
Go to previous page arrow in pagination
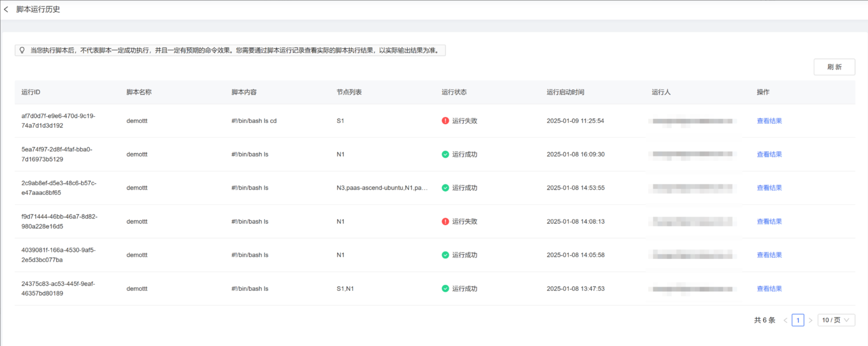(785, 320)
